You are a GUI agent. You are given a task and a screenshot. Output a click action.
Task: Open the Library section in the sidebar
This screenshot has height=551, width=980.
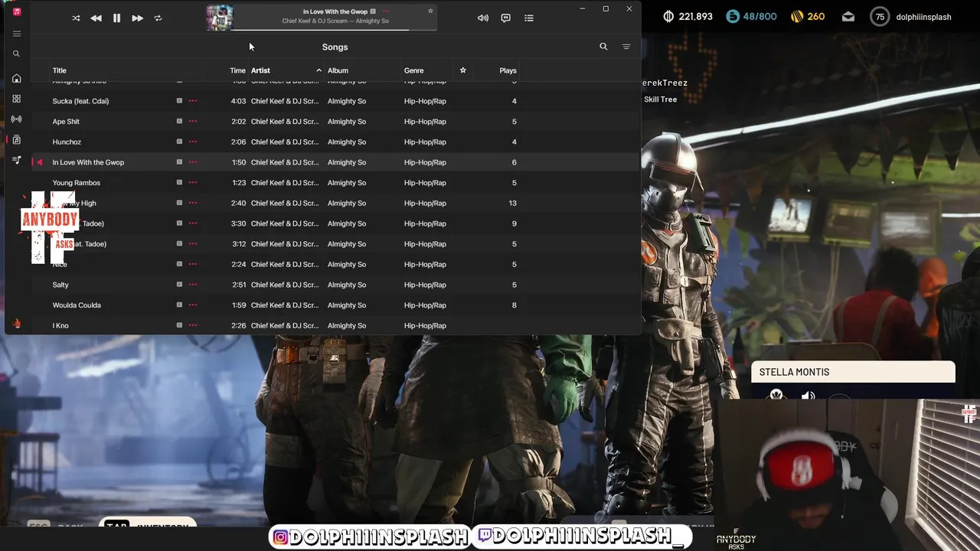coord(16,140)
